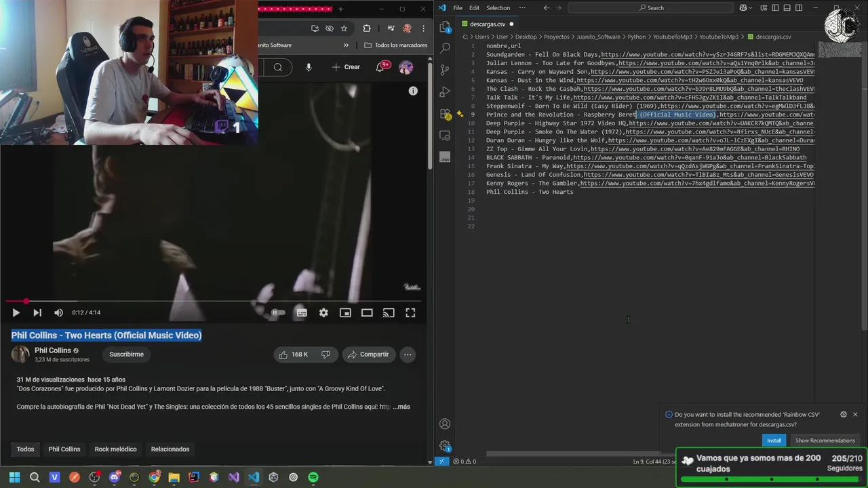
Task: Open Phil Collins channel name link
Action: coord(53,350)
